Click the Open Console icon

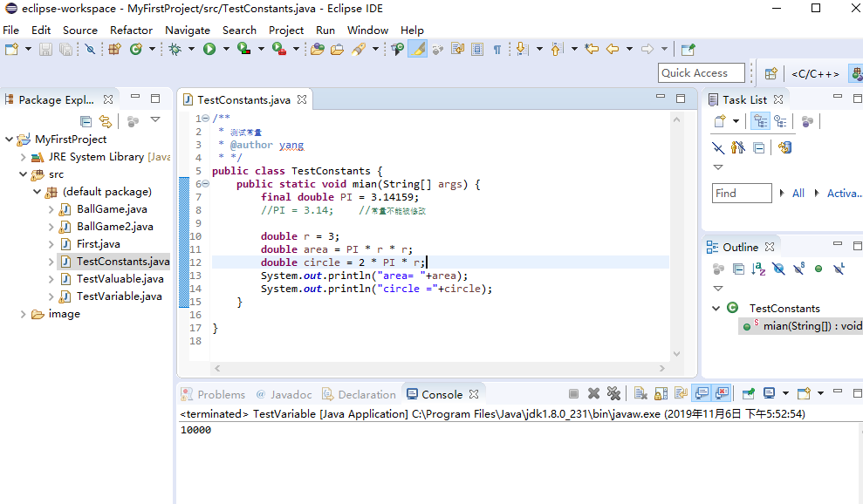tap(804, 393)
